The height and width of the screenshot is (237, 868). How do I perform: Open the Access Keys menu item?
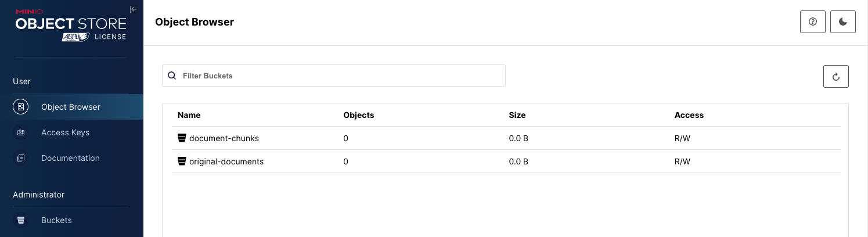point(65,132)
